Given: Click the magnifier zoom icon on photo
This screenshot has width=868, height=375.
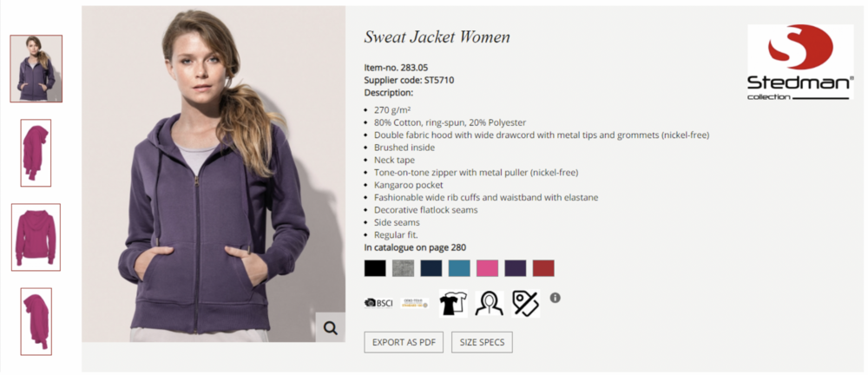Looking at the screenshot, I should [x=331, y=327].
